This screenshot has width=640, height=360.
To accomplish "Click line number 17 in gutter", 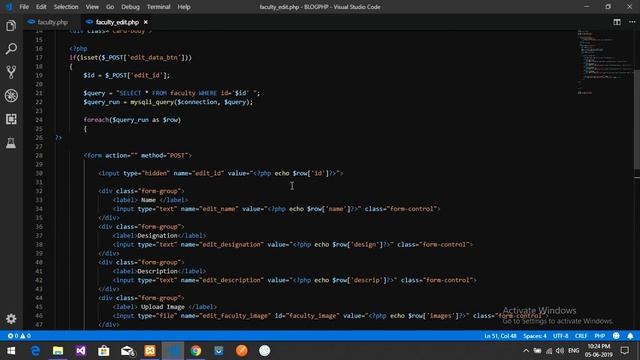I will (x=39, y=58).
